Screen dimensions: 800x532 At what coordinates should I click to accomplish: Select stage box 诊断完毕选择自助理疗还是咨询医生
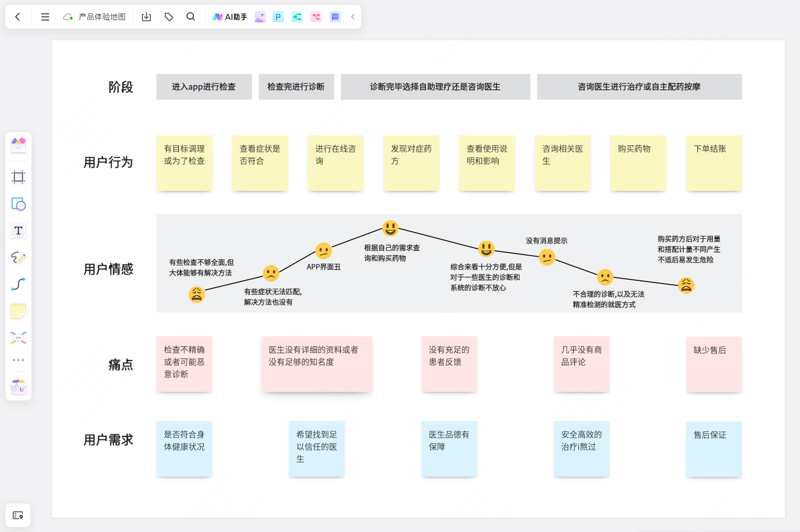[435, 87]
